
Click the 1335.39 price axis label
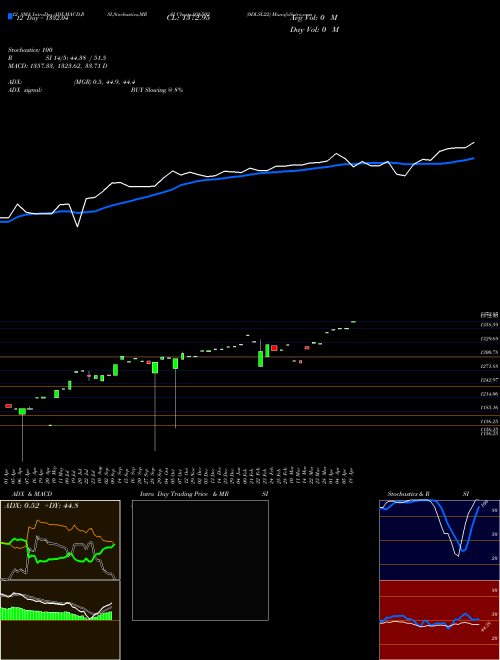(x=489, y=325)
